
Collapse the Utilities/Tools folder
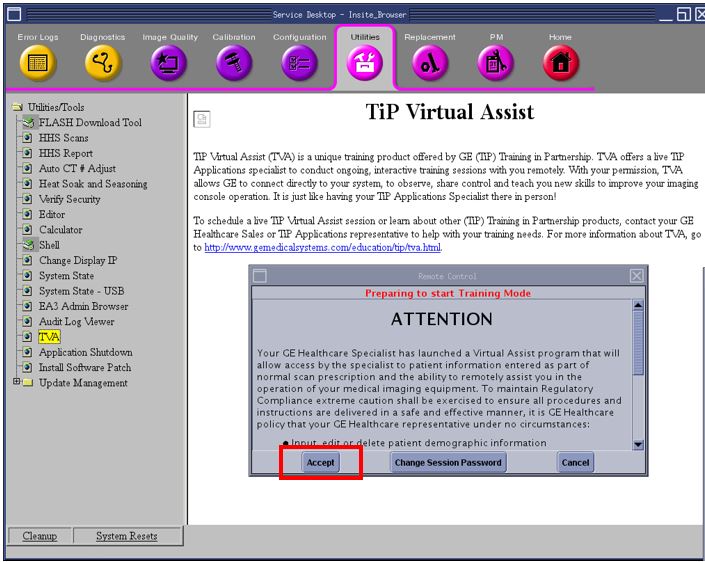pos(17,107)
